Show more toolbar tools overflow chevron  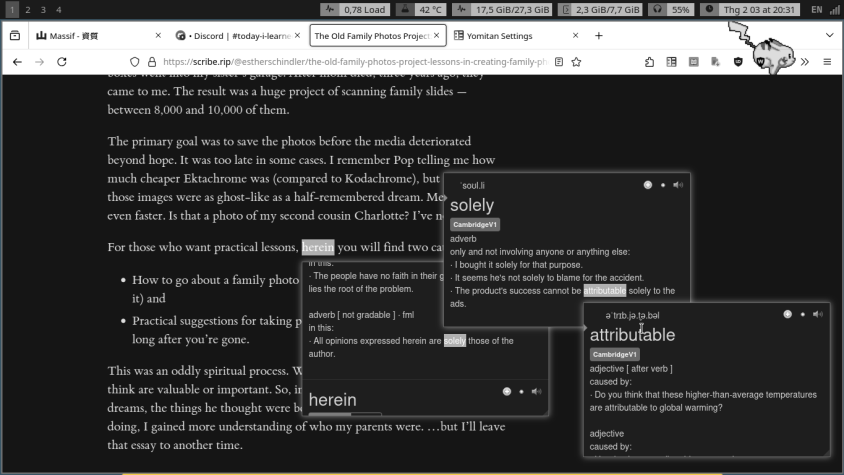coord(805,62)
